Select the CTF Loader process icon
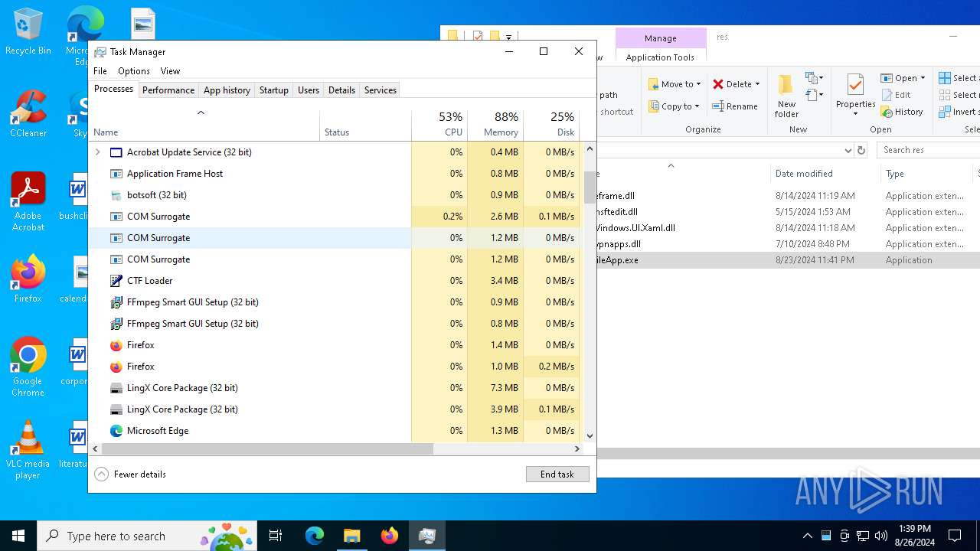This screenshot has width=980, height=551. click(x=116, y=281)
